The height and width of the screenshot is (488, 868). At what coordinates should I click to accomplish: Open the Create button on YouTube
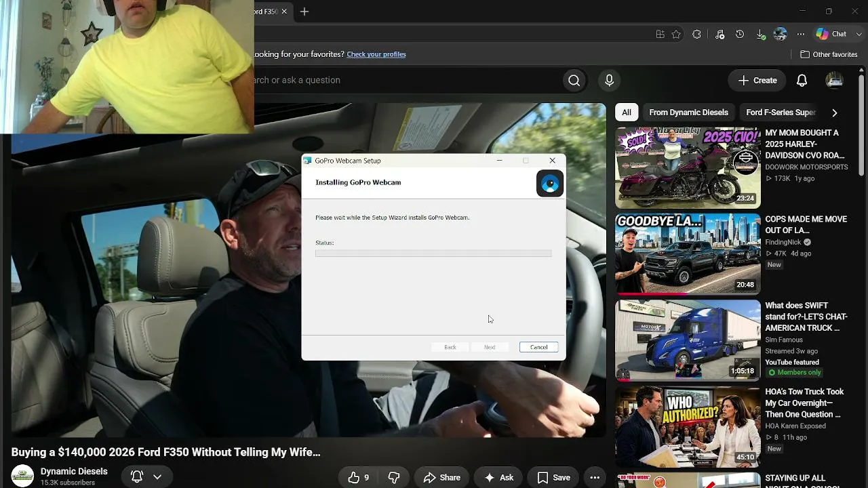click(757, 81)
